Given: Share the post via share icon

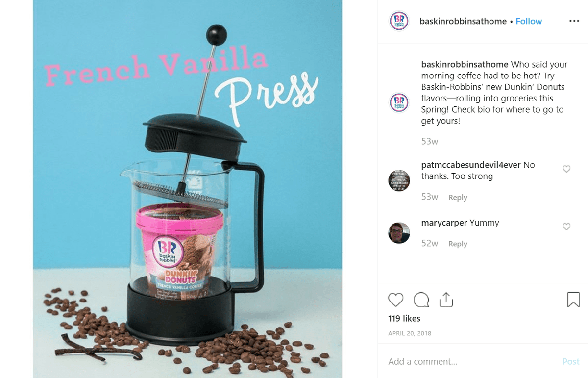Looking at the screenshot, I should pos(446,300).
